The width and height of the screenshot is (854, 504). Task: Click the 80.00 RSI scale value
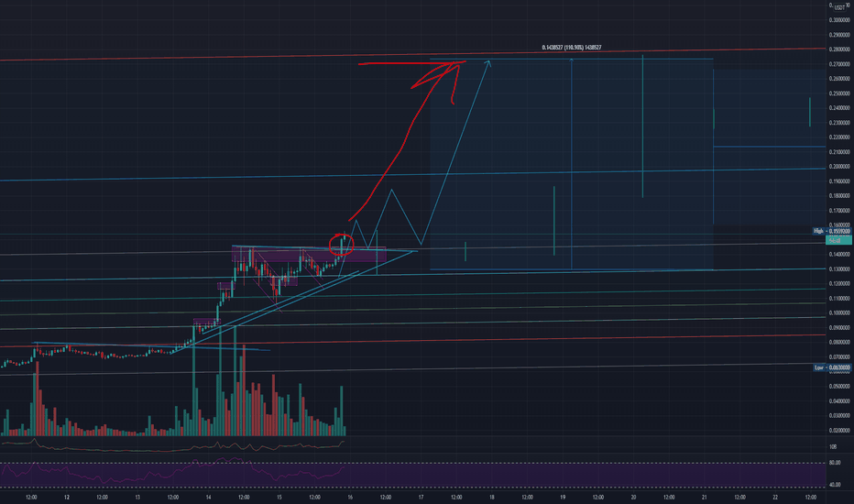(x=835, y=463)
